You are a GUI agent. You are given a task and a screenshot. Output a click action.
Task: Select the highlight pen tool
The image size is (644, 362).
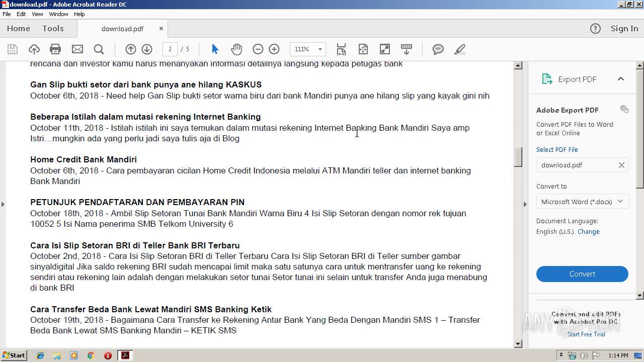[459, 49]
